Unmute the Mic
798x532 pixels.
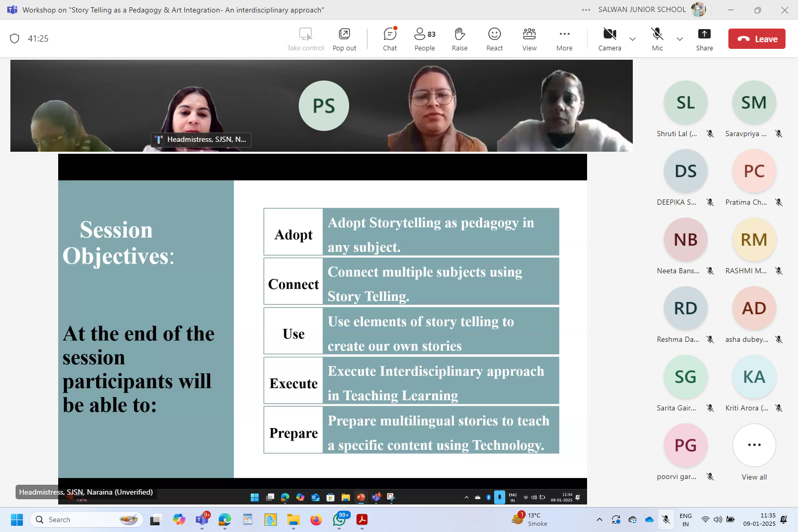tap(657, 39)
